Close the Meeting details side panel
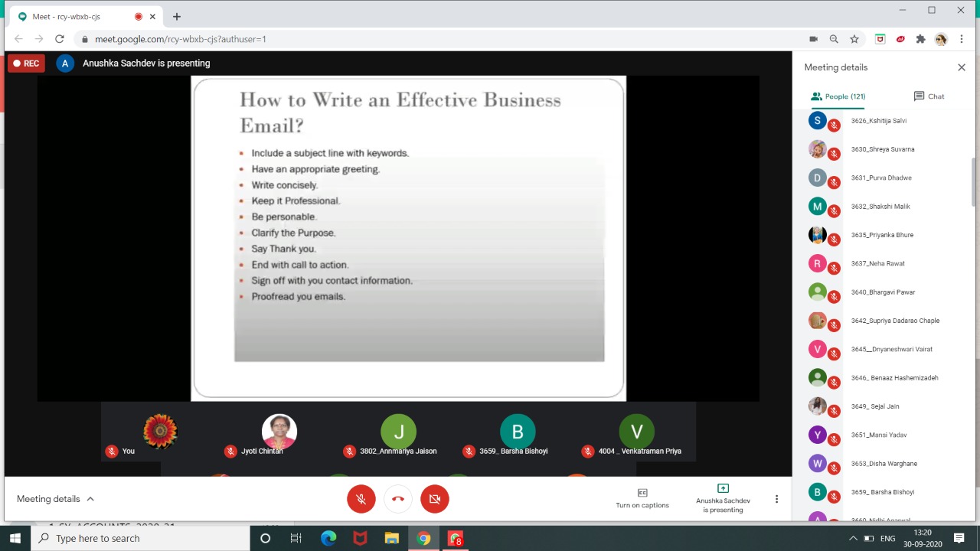Screen dimensions: 980x551 point(962,67)
